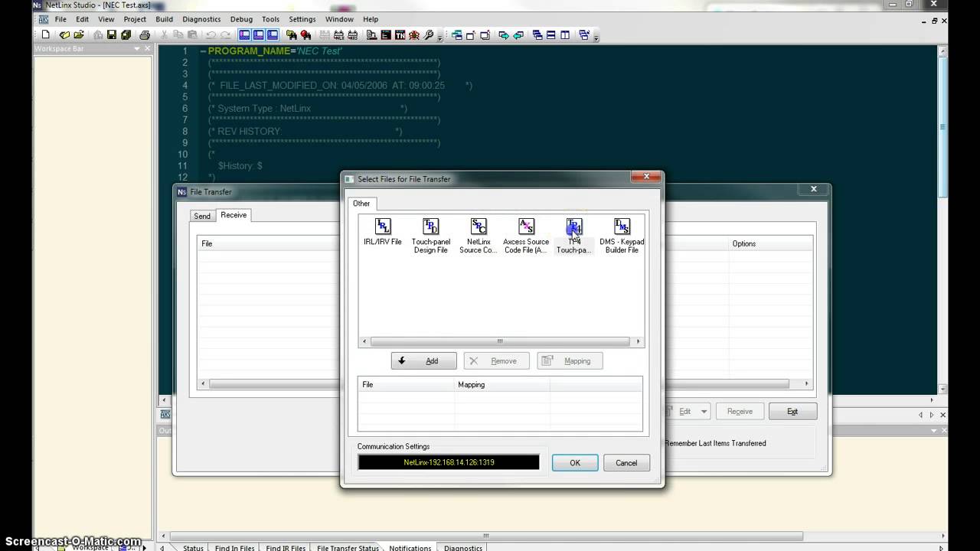Screen dimensions: 980x551
Task: Select the Touch-panel Design File icon
Action: click(430, 236)
